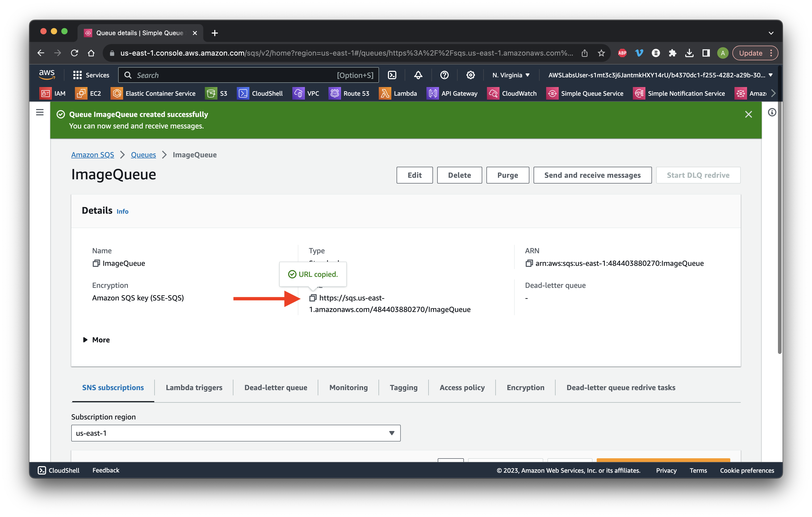Open the browser extensions puzzle icon
Screen dimensions: 812x517
coord(672,53)
